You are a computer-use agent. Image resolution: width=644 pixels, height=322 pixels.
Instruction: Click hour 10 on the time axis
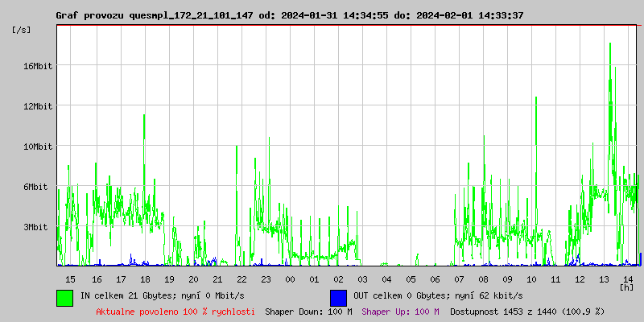point(531,279)
